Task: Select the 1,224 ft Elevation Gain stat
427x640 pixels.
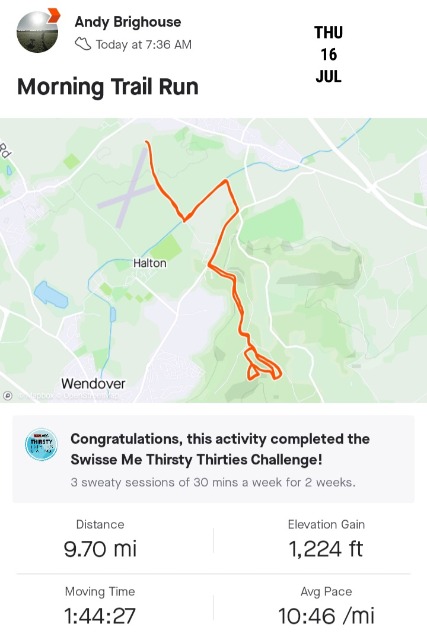Action: (x=326, y=540)
